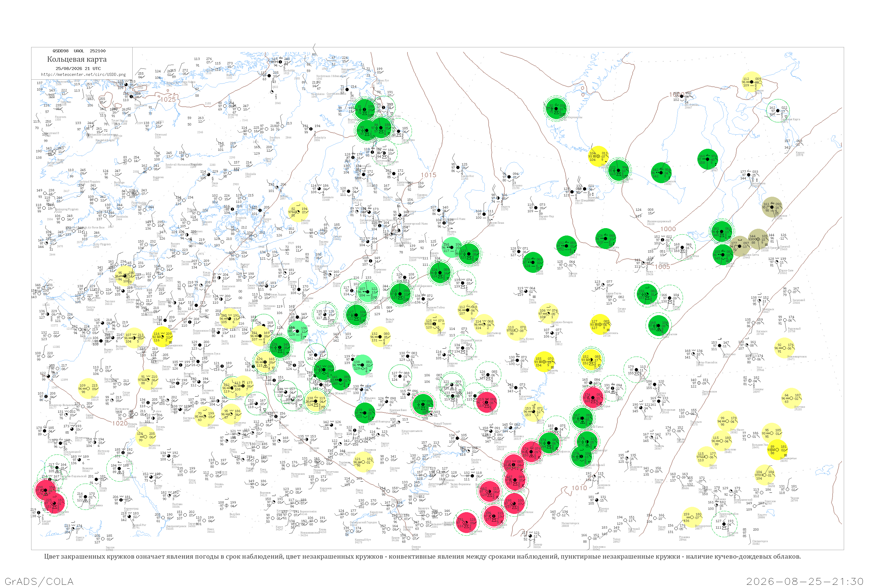Click the yellow circle marker at Омск
Viewport: 882px width, 588px height.
click(x=765, y=475)
